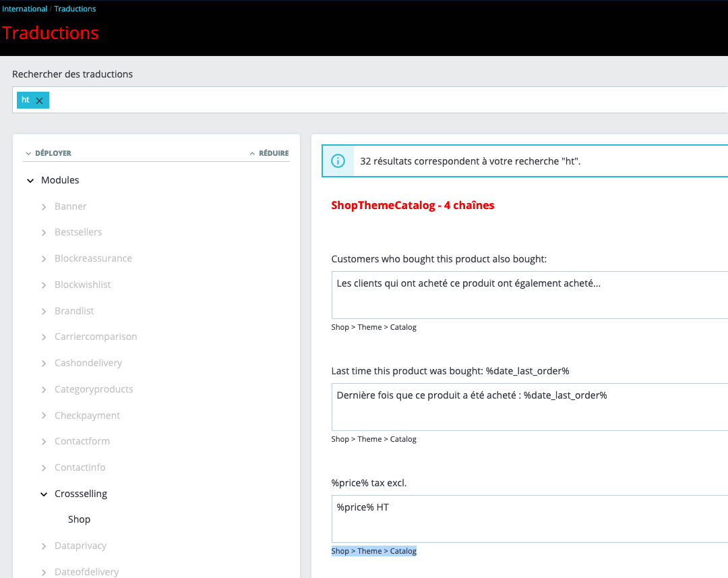Select Categoryproducts in the tree
This screenshot has width=728, height=578.
click(94, 389)
